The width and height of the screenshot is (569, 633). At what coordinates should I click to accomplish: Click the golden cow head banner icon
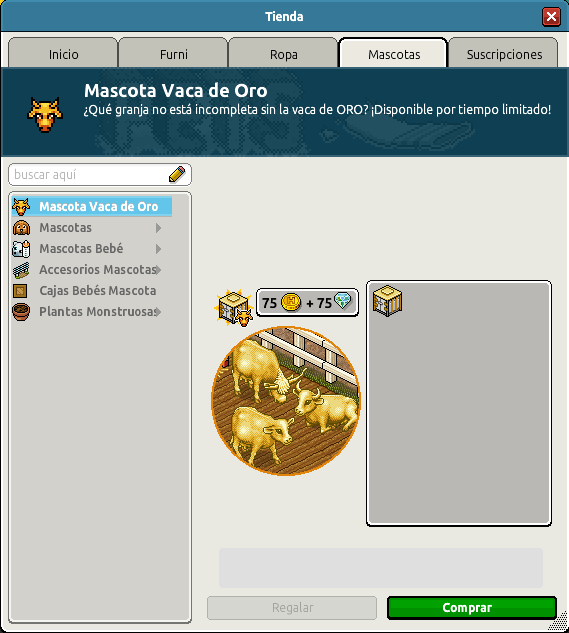tap(45, 115)
